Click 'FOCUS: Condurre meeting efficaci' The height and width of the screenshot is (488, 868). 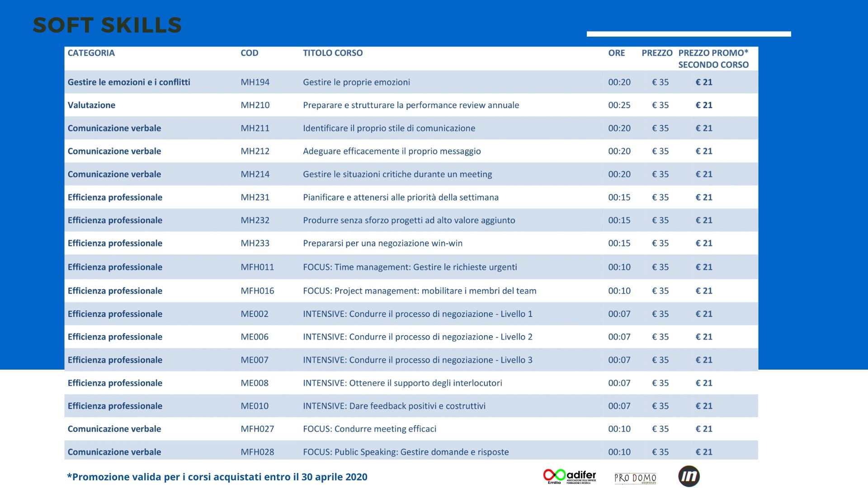[x=370, y=429]
